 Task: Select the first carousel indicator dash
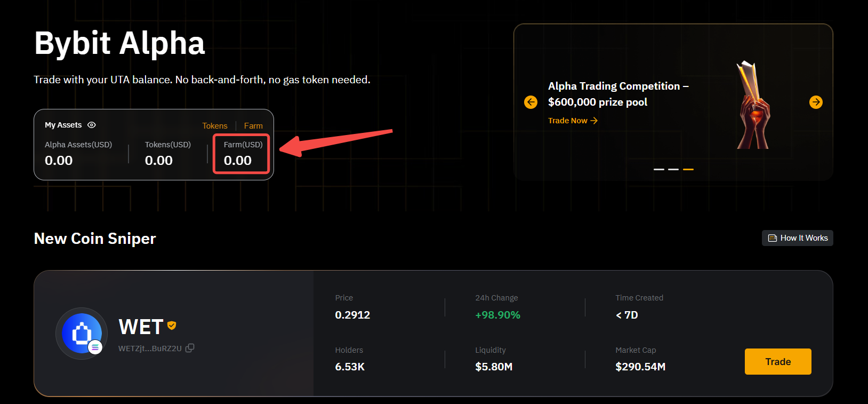click(x=659, y=169)
